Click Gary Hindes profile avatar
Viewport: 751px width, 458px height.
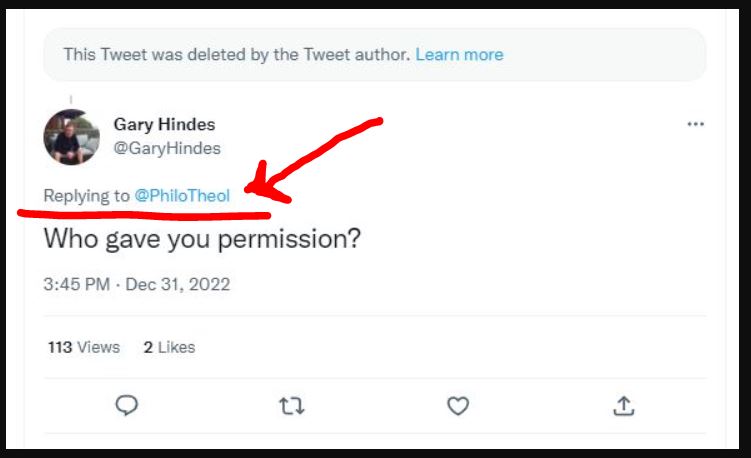coord(71,137)
